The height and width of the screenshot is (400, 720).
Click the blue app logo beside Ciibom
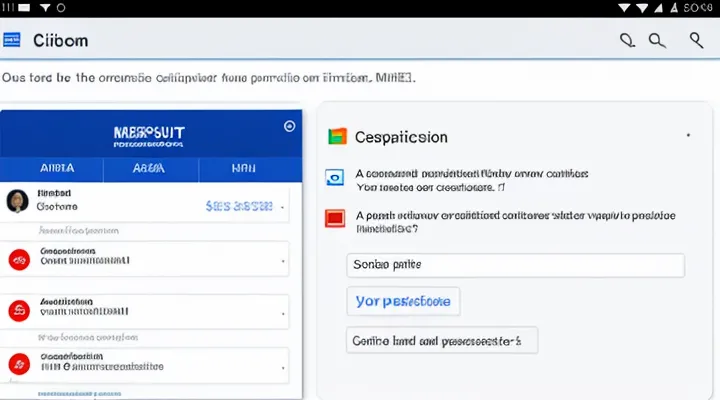click(x=12, y=41)
